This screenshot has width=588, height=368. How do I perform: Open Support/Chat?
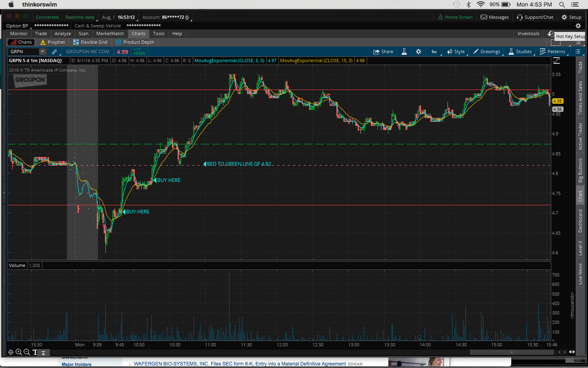click(535, 17)
